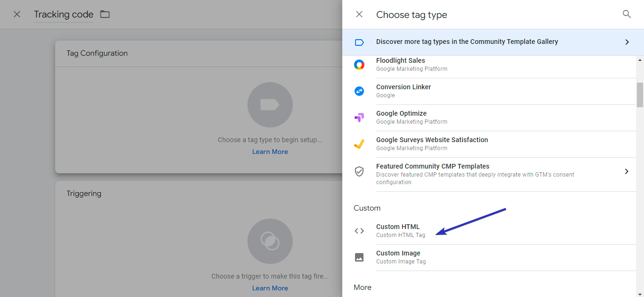Click the Floodlight Sales icon
The width and height of the screenshot is (644, 297).
click(x=359, y=65)
